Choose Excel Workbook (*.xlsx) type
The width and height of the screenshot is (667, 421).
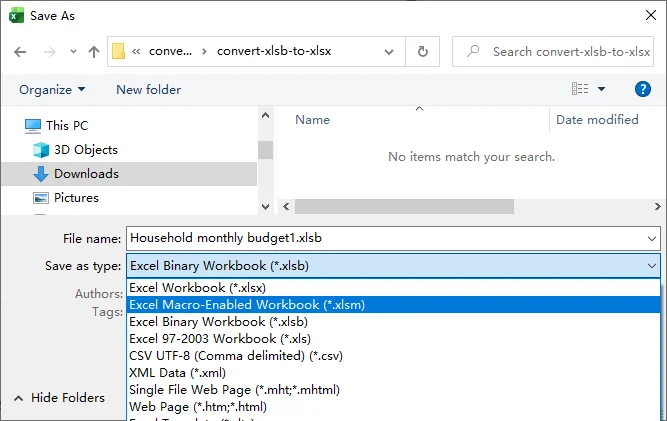click(x=393, y=288)
